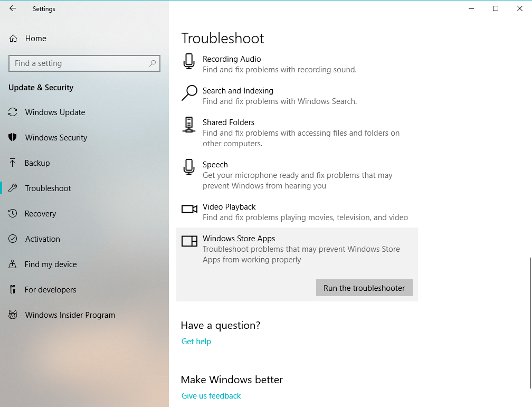Select the Search and Indexing troubleshooter
The height and width of the screenshot is (407, 532).
click(297, 96)
